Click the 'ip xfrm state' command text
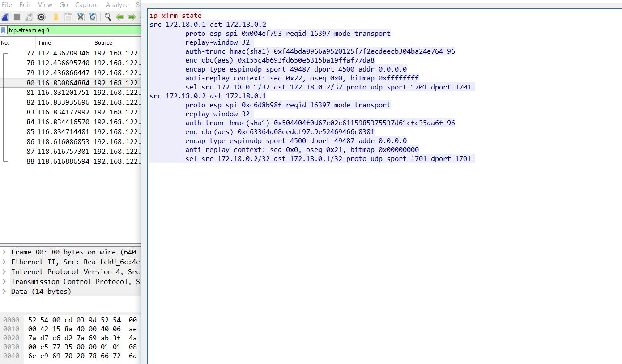The image size is (622, 364). tap(175, 16)
